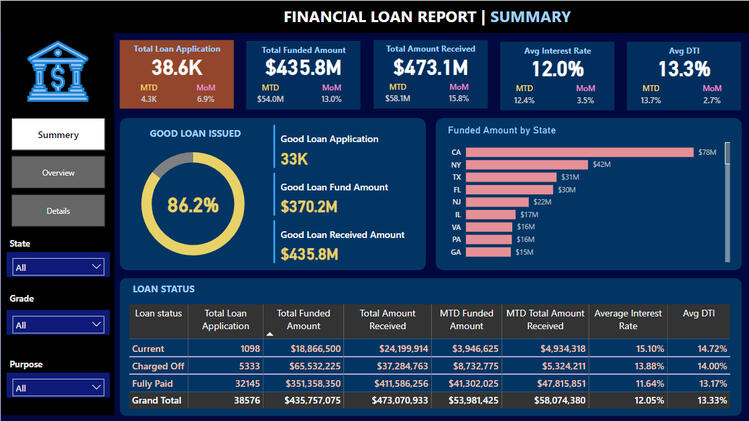The image size is (749, 421).
Task: Open the Summery page tab
Action: pyautogui.click(x=58, y=134)
